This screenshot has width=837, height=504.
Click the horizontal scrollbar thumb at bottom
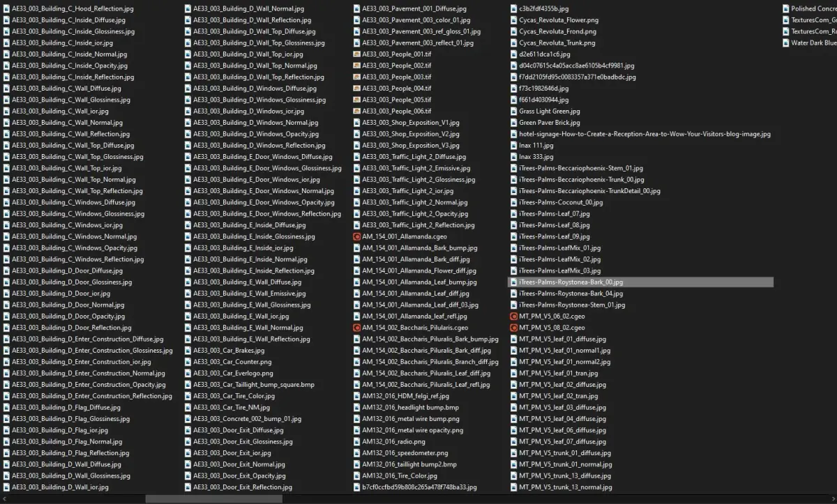point(213,498)
